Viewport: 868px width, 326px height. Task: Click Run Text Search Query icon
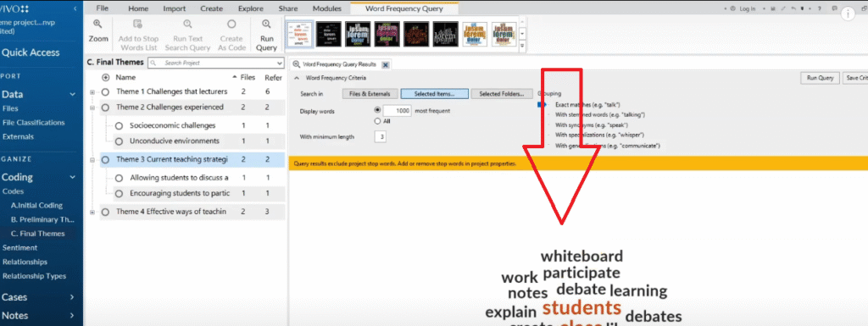188,24
